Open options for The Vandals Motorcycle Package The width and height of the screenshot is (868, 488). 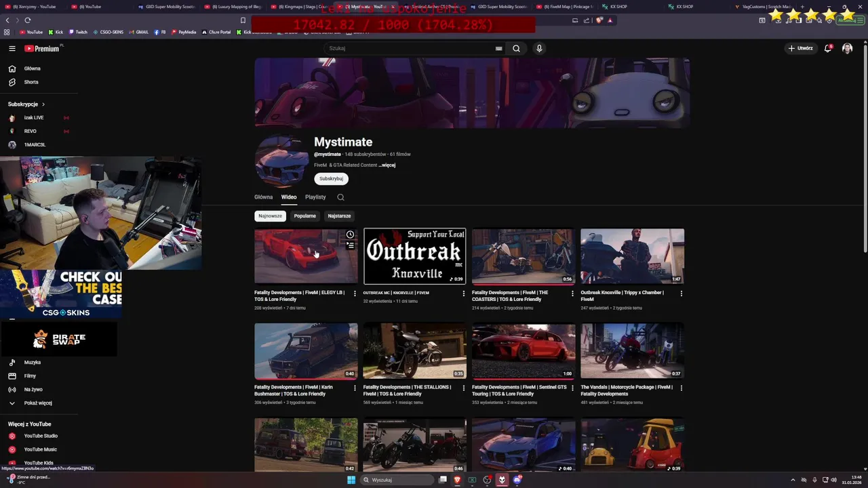click(681, 388)
